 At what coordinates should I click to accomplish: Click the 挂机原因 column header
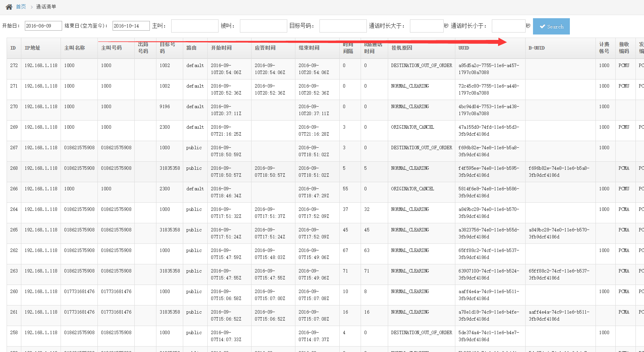[x=402, y=48]
